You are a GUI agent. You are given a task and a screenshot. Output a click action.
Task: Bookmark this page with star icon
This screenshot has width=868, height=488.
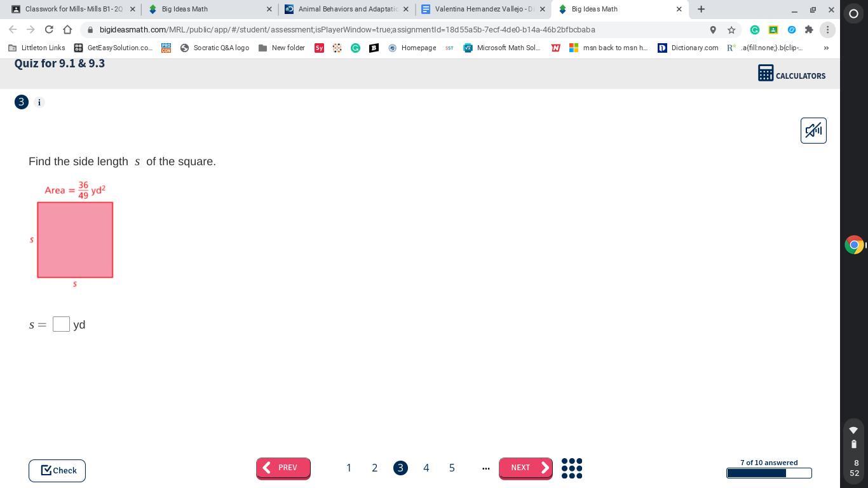tap(731, 30)
